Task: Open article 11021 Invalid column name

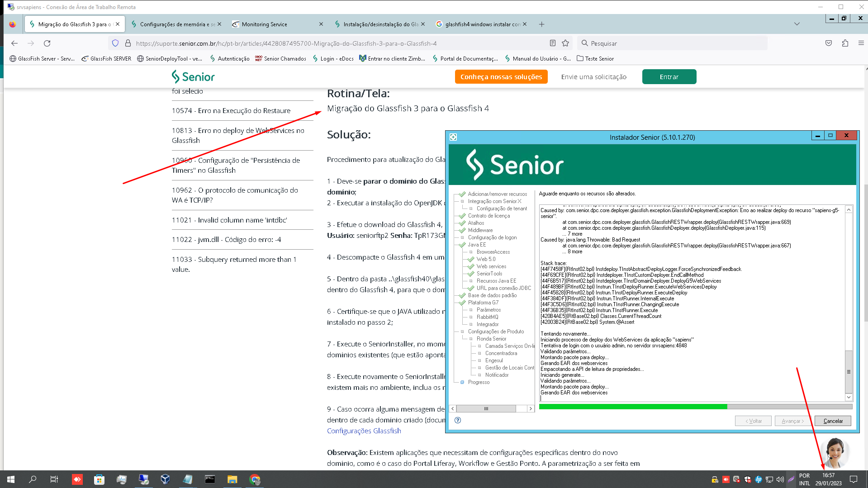Action: pos(229,220)
